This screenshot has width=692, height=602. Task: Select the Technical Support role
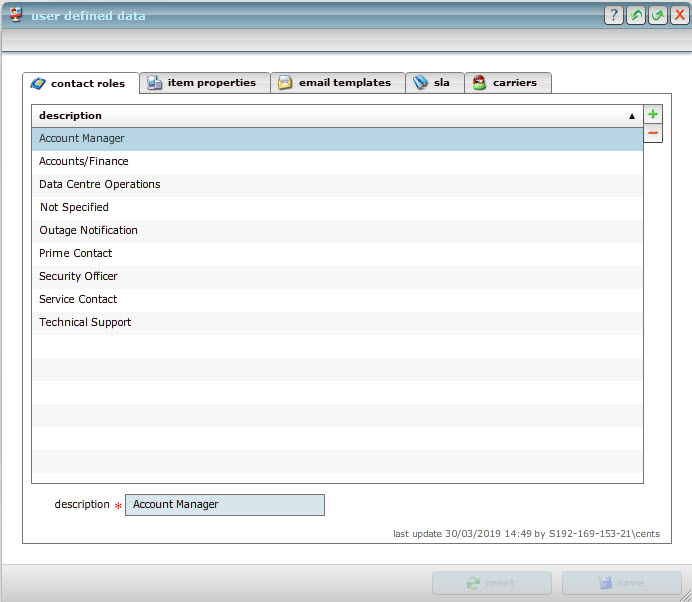pos(85,322)
